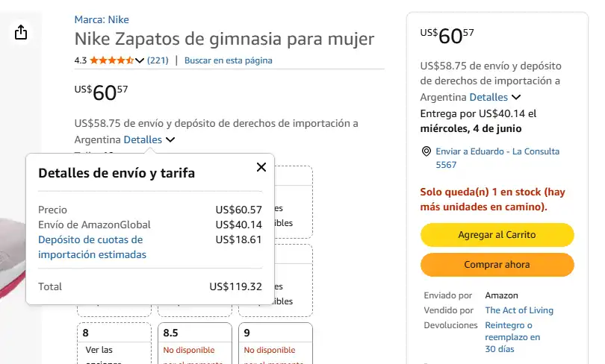Click Buscar en esta página link
605x364 pixels.
229,60
